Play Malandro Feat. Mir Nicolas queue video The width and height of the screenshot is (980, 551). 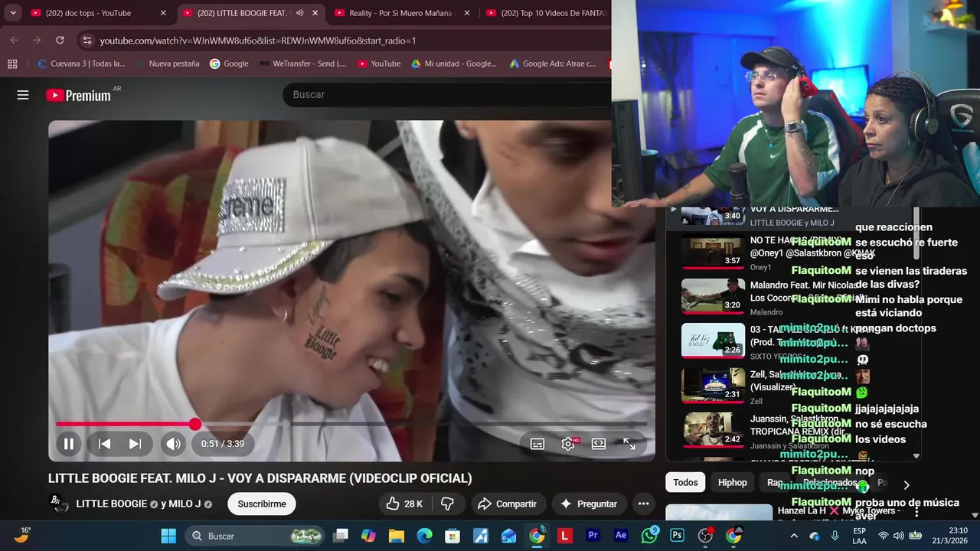[713, 296]
